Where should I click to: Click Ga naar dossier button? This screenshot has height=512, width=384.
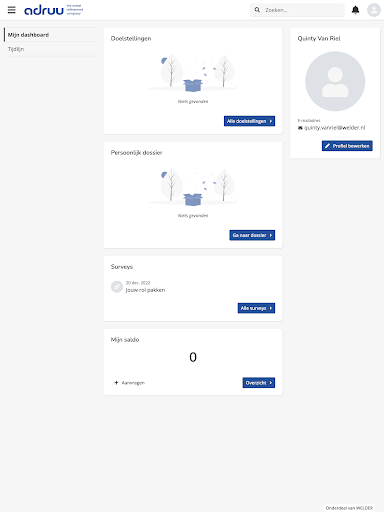tap(252, 235)
